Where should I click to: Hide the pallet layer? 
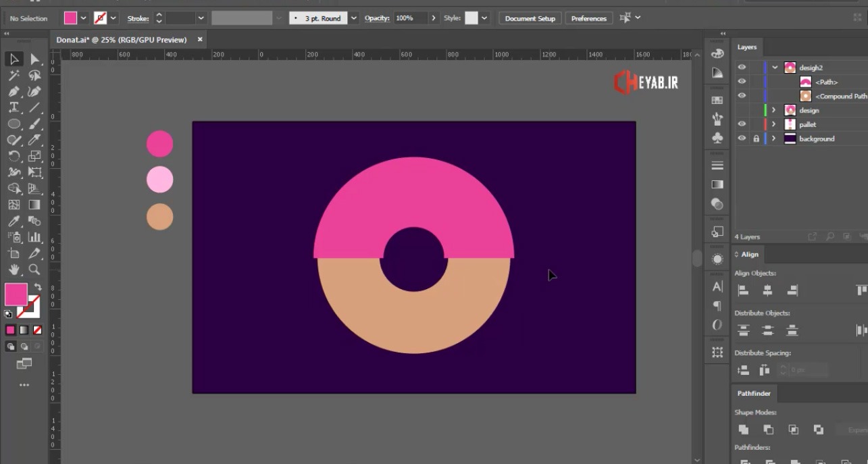pos(742,124)
